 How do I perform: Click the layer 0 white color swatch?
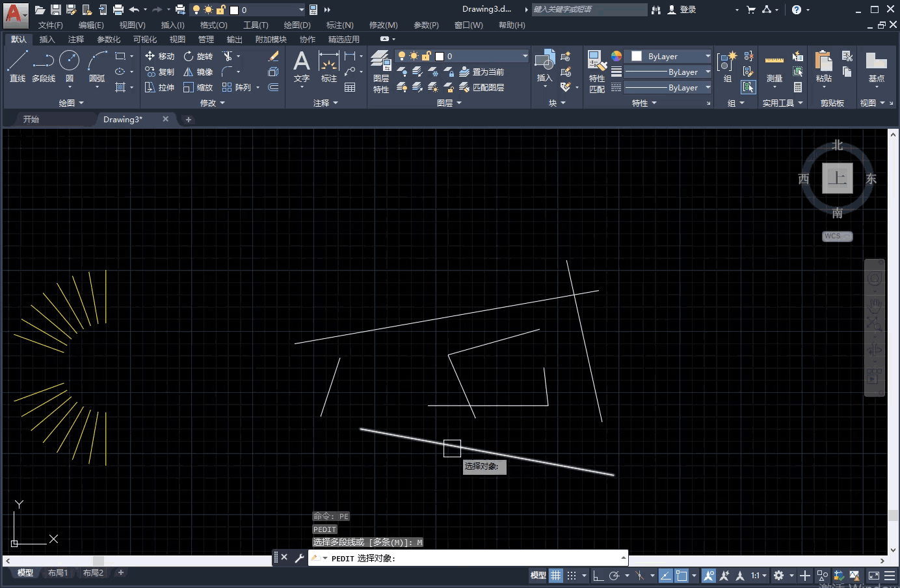click(440, 56)
